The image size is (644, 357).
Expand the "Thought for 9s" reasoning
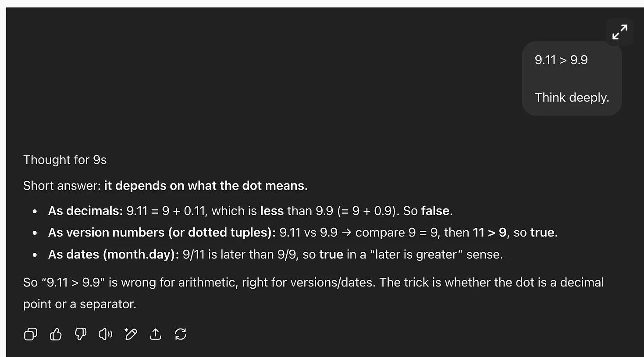65,160
